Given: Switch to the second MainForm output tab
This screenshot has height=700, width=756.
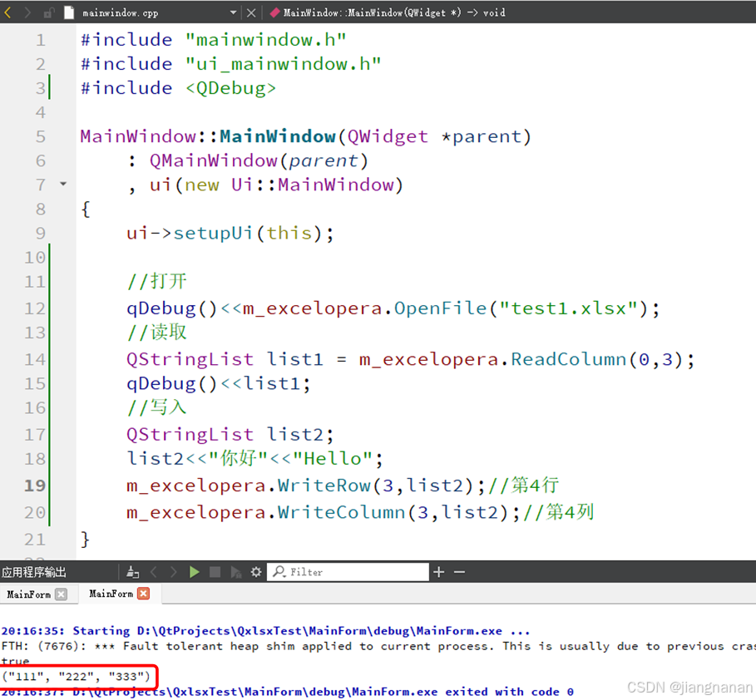Looking at the screenshot, I should point(111,594).
